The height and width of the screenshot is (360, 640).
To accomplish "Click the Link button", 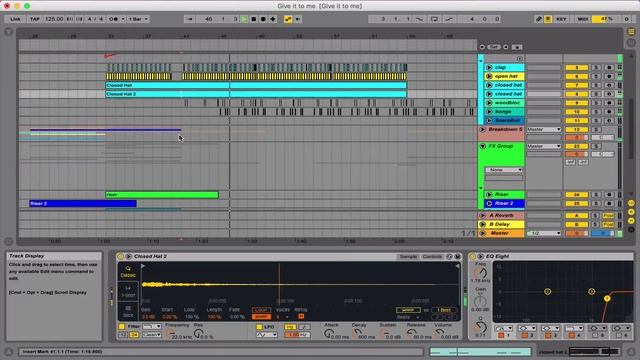I will point(15,19).
